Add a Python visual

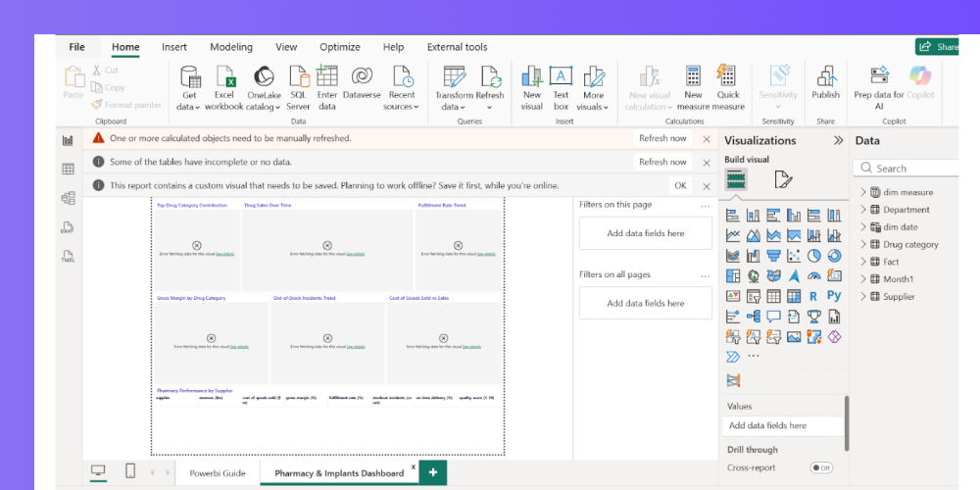click(x=834, y=296)
